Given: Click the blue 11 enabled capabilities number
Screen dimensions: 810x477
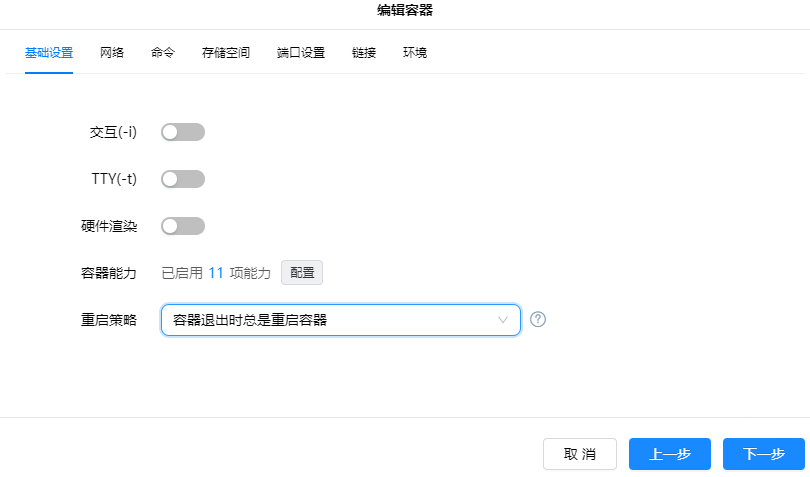Looking at the screenshot, I should click(216, 273).
